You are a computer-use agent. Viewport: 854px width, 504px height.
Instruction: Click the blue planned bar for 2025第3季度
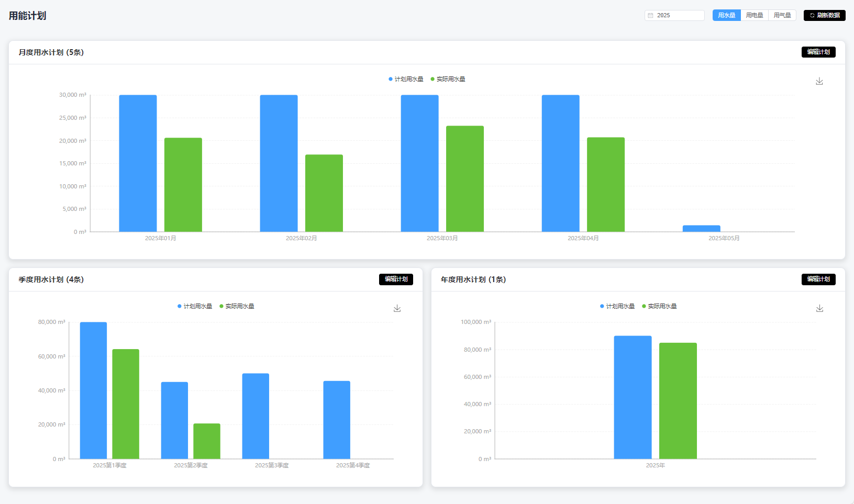click(256, 416)
